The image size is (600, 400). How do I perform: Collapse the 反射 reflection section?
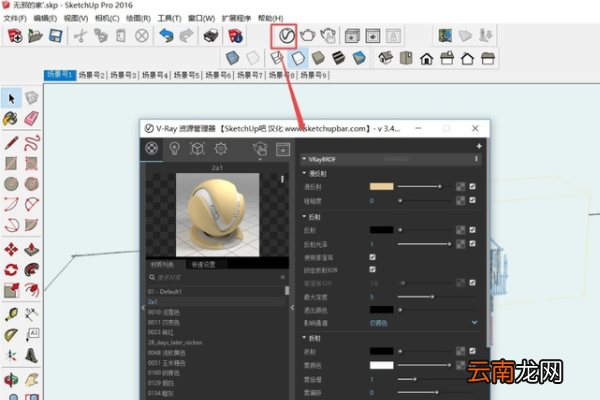(x=304, y=217)
